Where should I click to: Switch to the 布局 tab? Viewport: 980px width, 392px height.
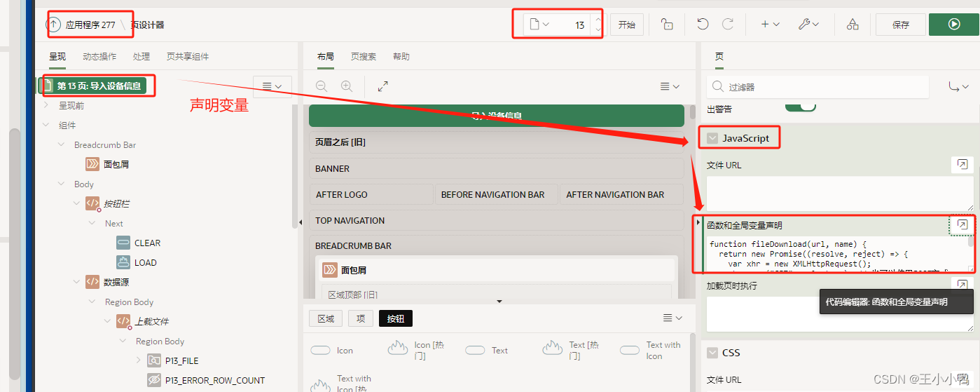tap(326, 56)
